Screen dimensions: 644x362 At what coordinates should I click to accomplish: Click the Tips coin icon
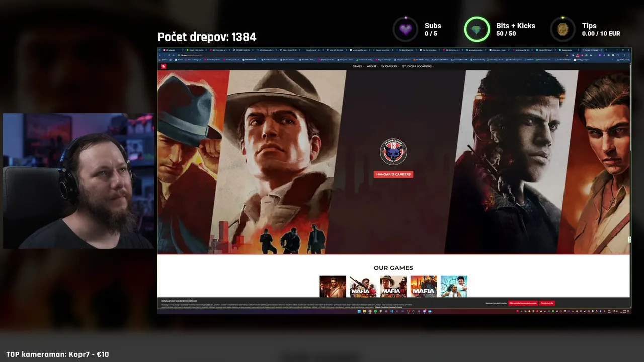point(562,29)
